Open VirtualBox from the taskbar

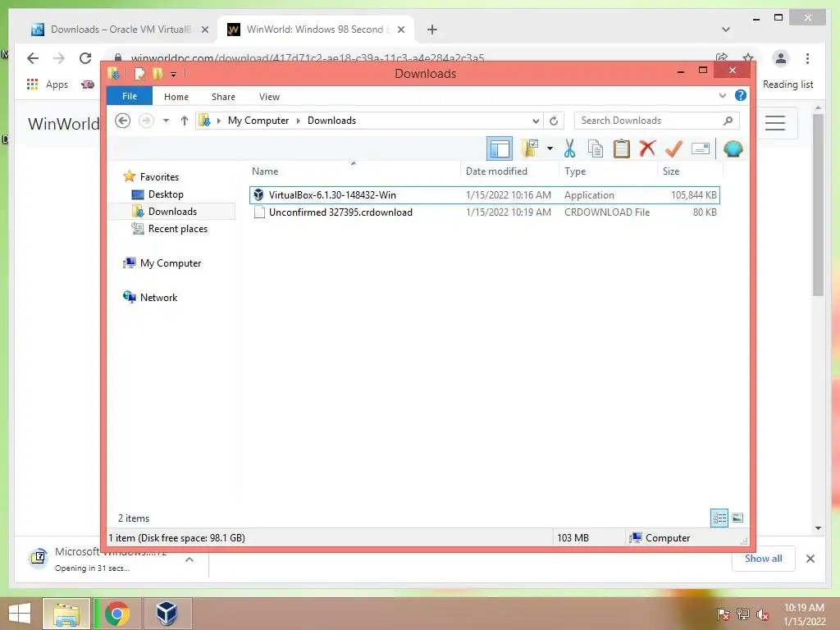click(167, 614)
